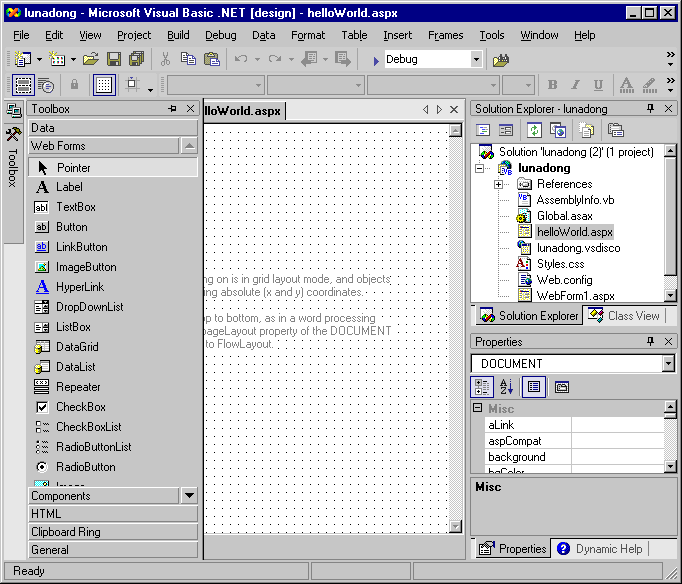Screen dimensions: 682x584
Task: Open the Debug configuration dropdown
Action: coord(476,59)
